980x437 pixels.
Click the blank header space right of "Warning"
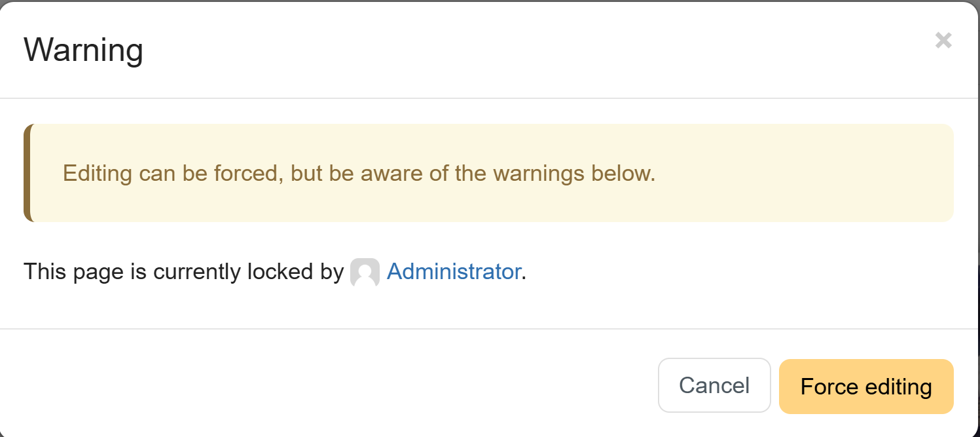tap(524, 50)
